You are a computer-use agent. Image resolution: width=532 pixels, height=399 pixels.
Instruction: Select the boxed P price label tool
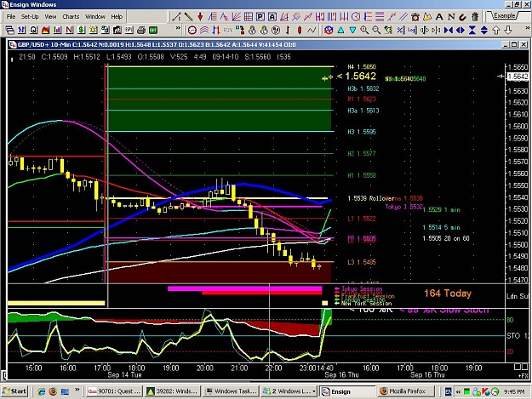260,17
